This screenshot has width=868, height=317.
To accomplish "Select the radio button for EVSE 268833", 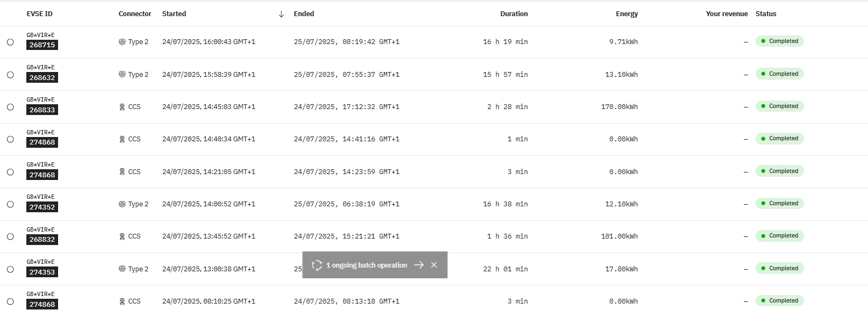I will tap(10, 107).
